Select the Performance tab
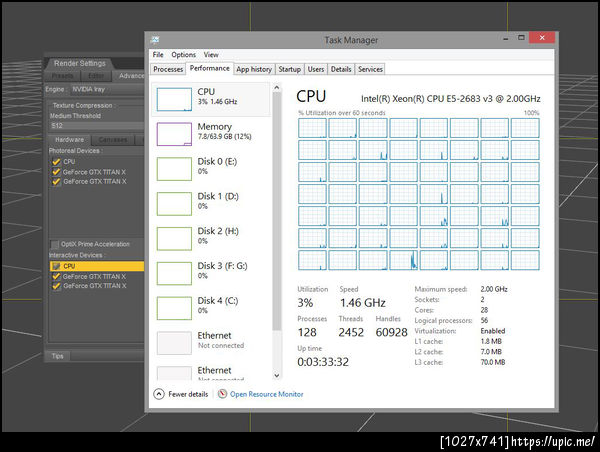 (210, 68)
